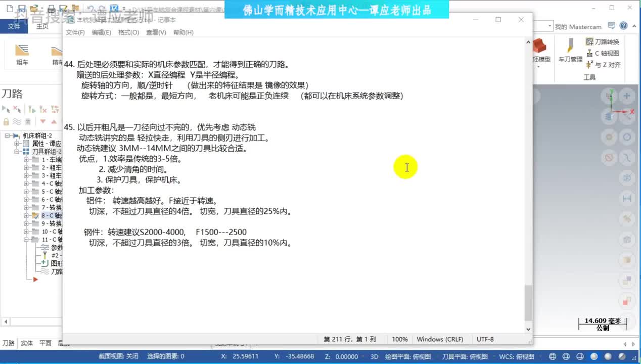The image size is (641, 364).
Task: Click the 图形 geometry item under operation 11
Action: [x=51, y=263]
